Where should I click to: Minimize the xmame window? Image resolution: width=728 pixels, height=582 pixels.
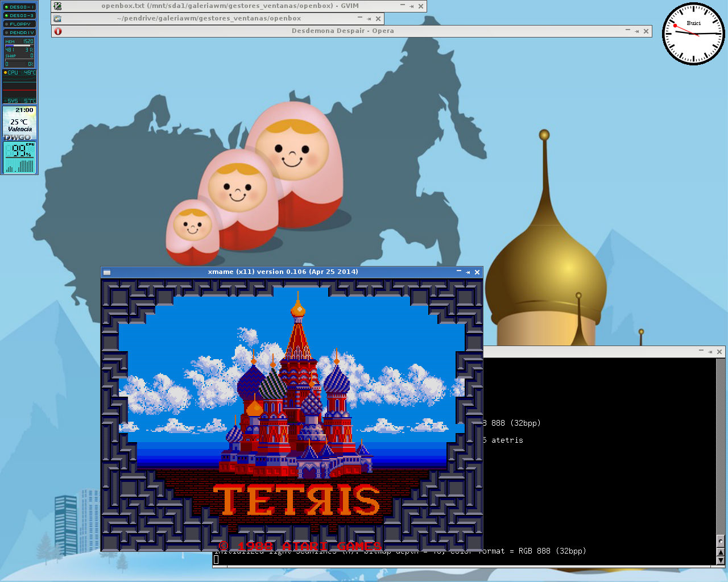point(459,272)
